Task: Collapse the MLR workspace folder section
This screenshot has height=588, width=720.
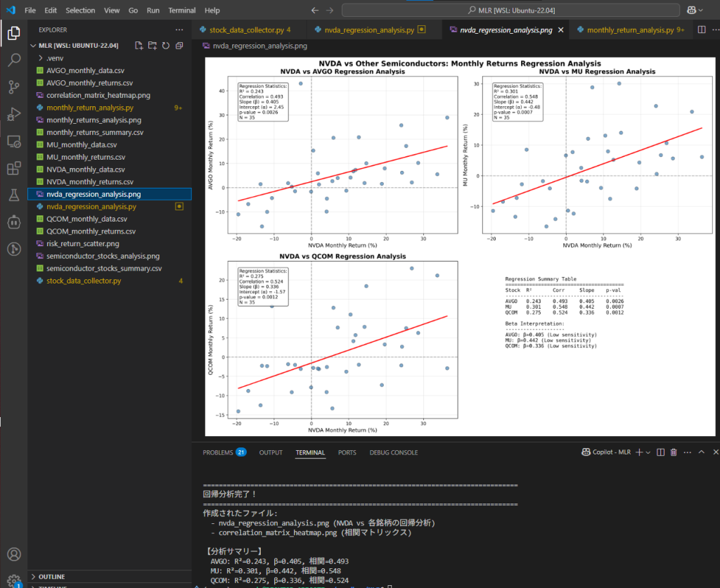Action: coord(79,46)
